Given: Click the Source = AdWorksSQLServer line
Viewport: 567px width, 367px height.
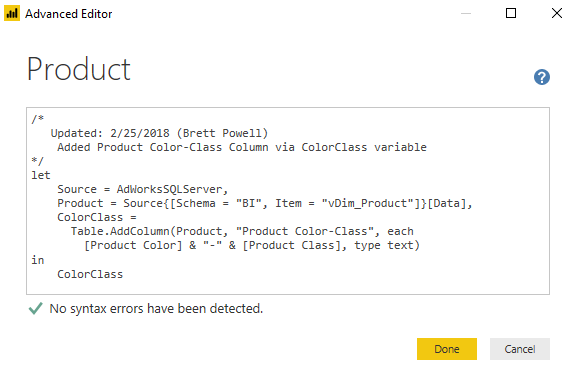Looking at the screenshot, I should click(142, 189).
